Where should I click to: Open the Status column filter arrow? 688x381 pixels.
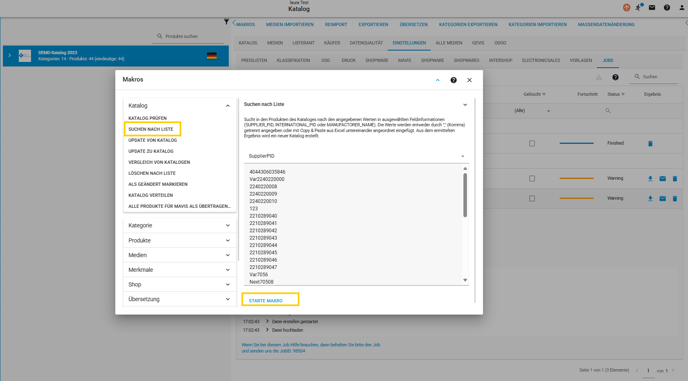point(623,94)
